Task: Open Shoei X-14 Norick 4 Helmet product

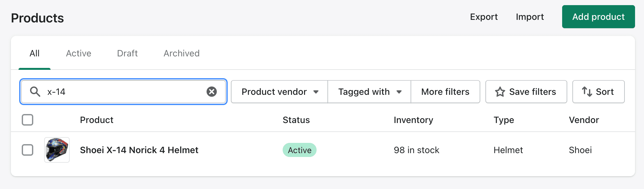Action: 139,150
